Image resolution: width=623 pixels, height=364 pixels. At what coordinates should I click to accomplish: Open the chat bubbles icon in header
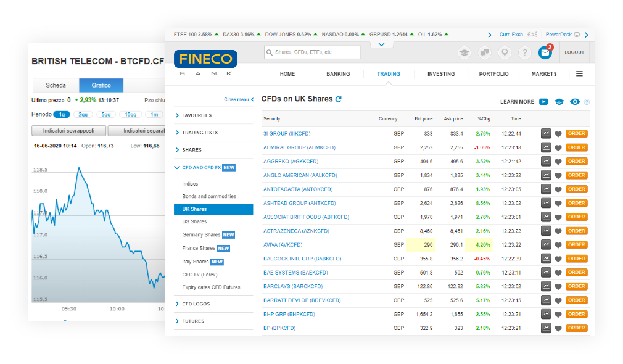(x=484, y=52)
